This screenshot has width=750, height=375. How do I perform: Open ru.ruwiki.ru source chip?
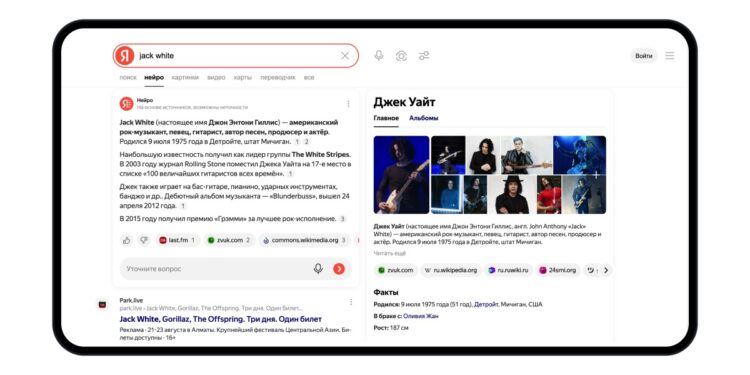(x=508, y=270)
